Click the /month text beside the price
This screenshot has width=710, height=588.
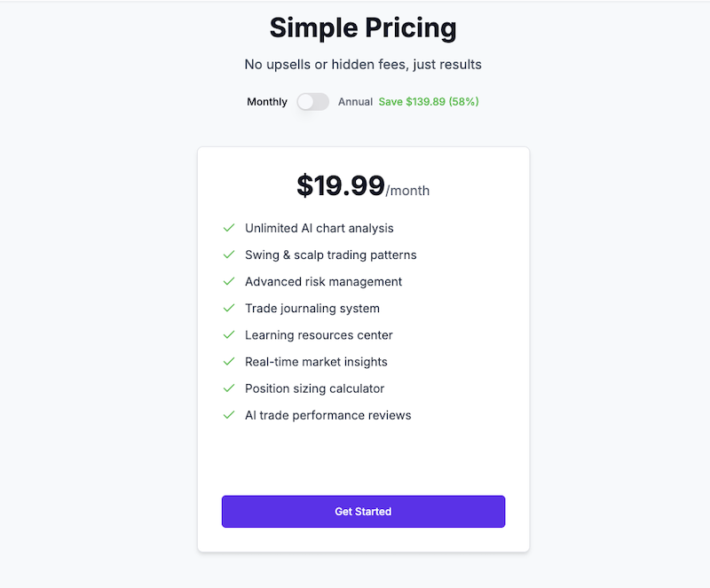point(408,191)
